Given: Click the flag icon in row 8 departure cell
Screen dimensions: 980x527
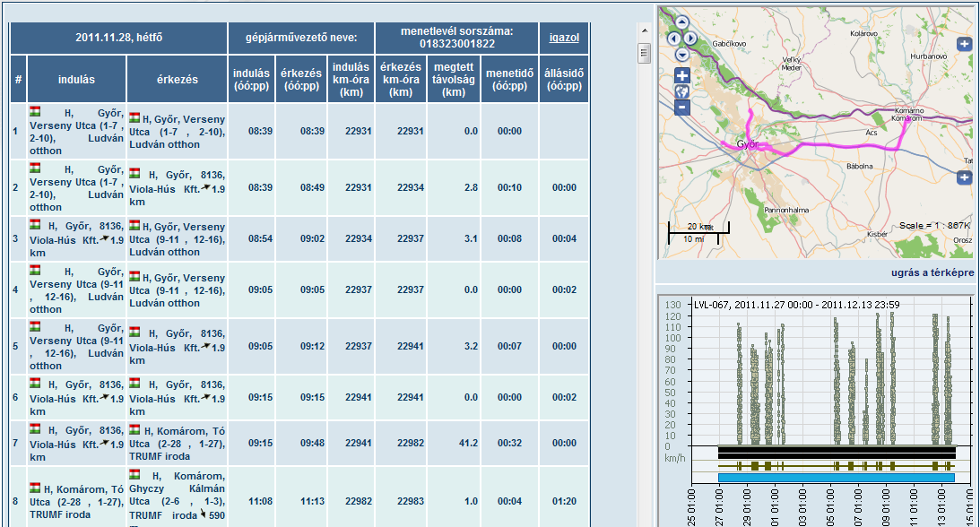Looking at the screenshot, I should click(35, 488).
